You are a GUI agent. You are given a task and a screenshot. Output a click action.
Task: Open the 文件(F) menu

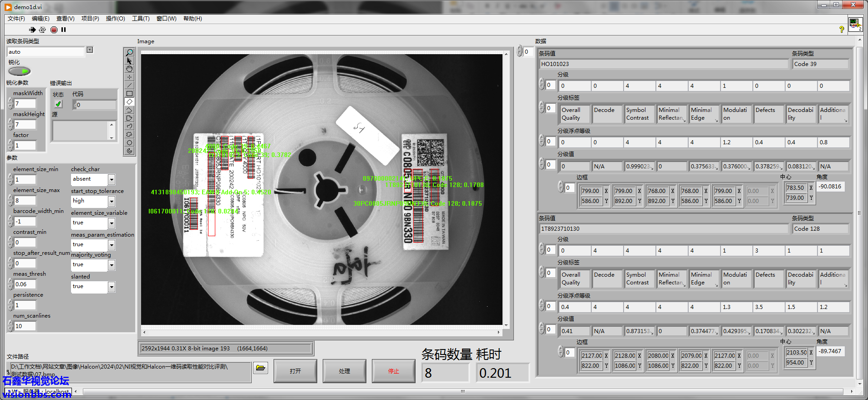[16, 19]
